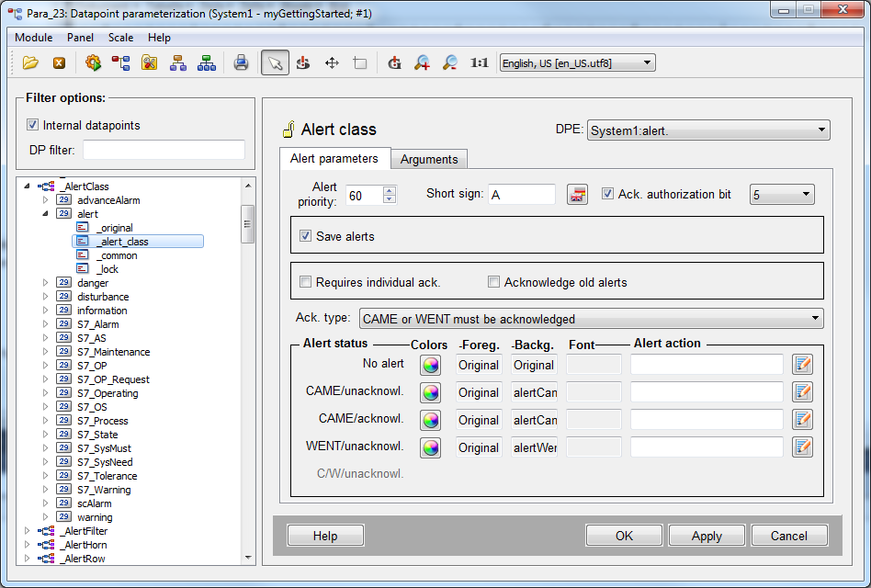Viewport: 871px width, 588px height.
Task: Open language editor beside Short sign
Action: [x=577, y=195]
